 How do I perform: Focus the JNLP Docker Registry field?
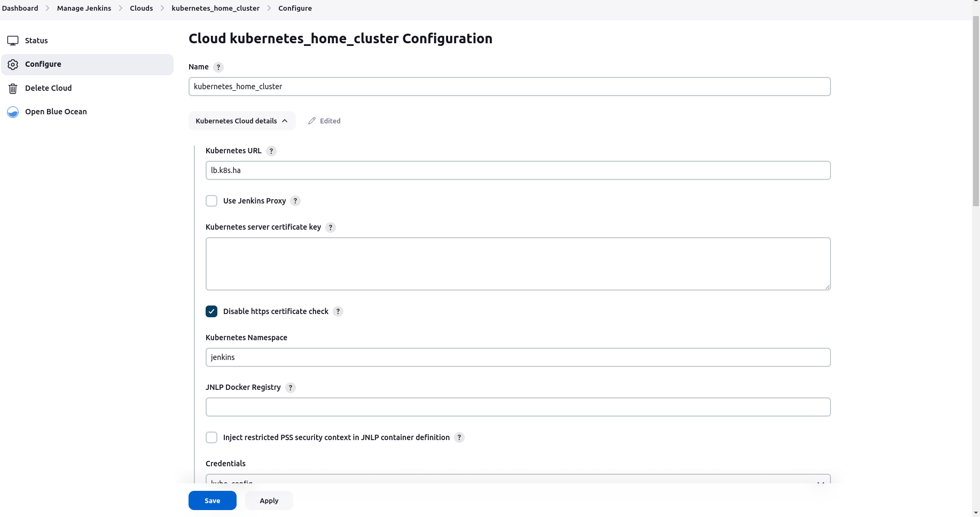[518, 407]
